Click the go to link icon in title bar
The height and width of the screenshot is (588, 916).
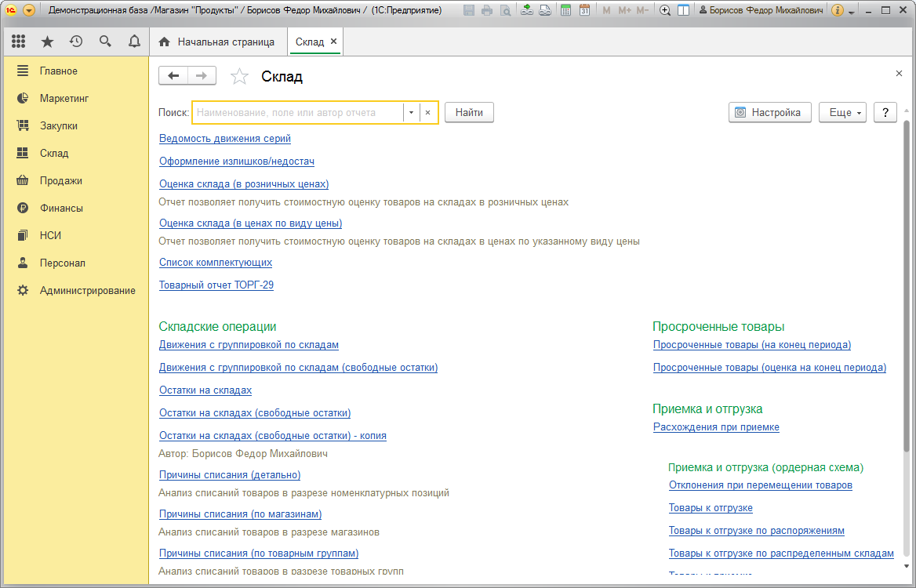pos(545,10)
